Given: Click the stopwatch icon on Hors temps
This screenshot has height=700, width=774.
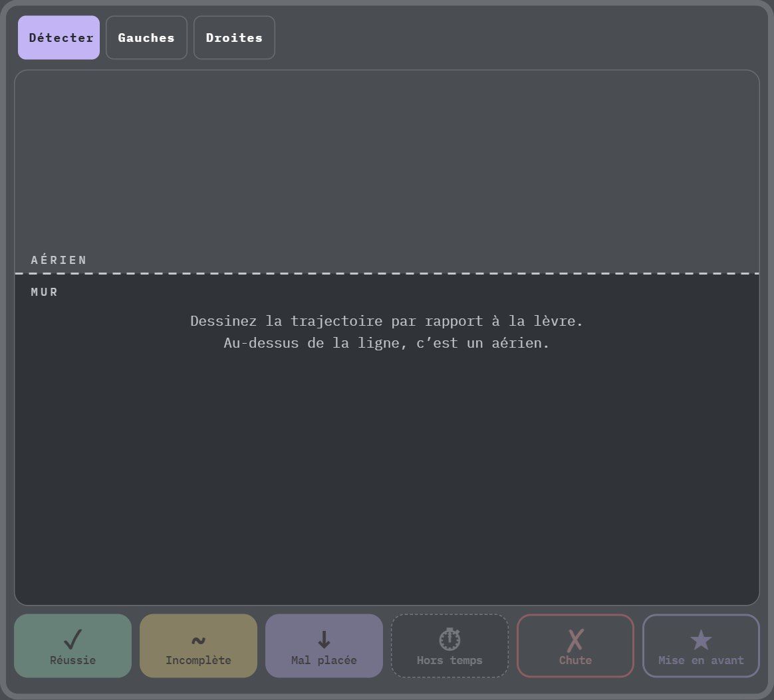Looking at the screenshot, I should [x=450, y=640].
